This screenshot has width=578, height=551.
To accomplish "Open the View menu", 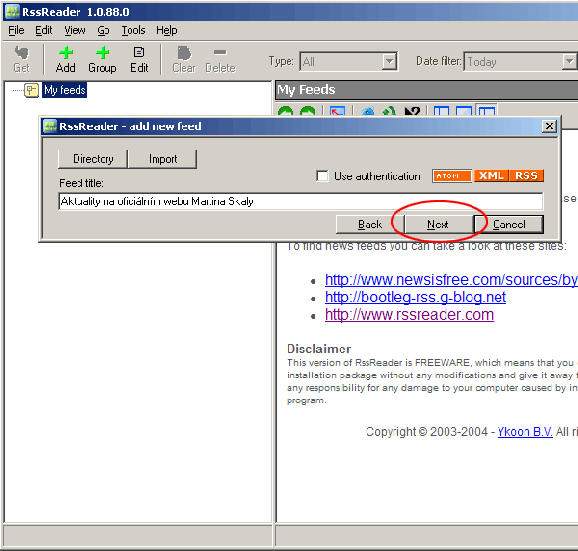I will point(75,30).
